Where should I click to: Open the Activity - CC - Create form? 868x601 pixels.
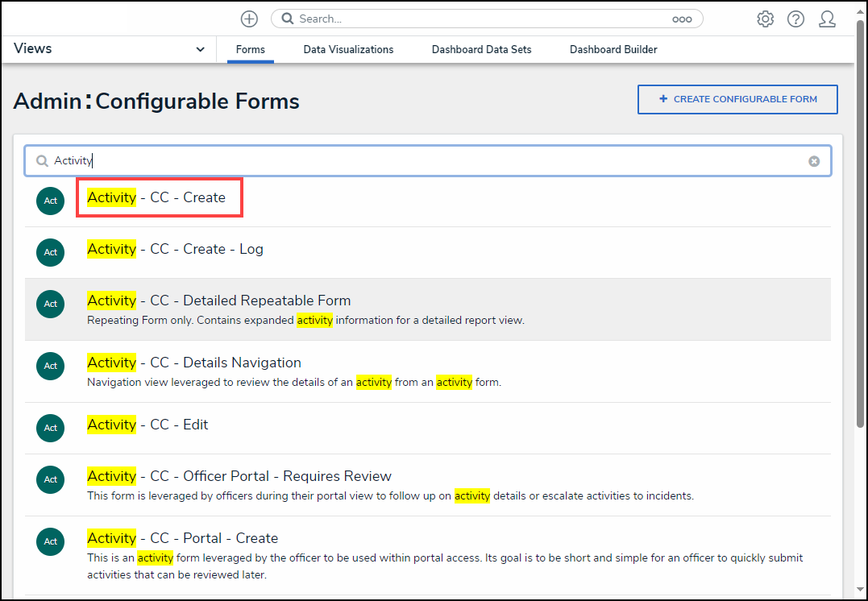click(156, 197)
